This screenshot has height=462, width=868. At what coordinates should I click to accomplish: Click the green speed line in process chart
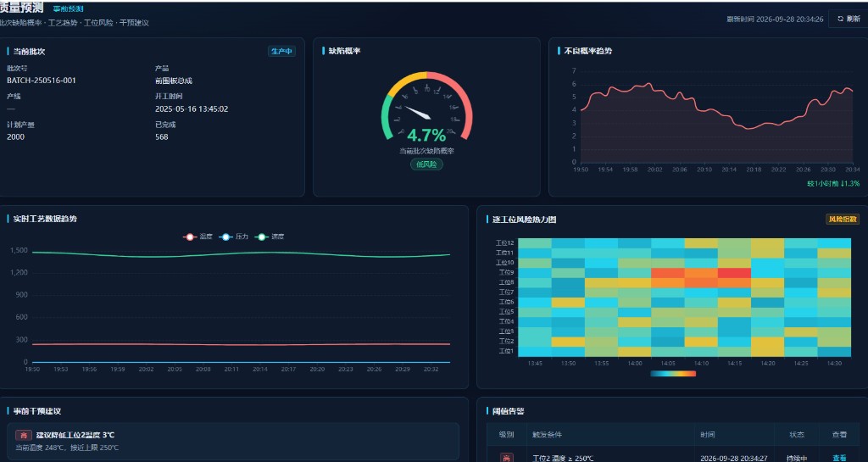point(241,254)
